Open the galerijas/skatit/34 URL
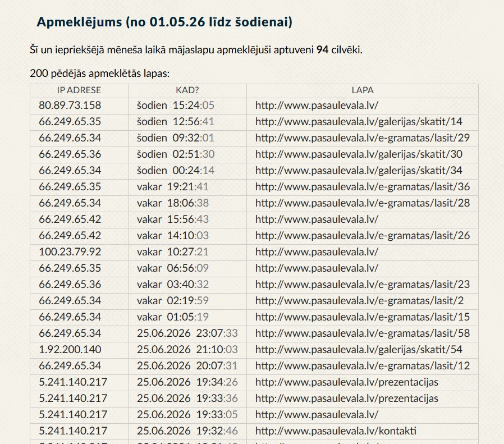The image size is (504, 444). 359,171
